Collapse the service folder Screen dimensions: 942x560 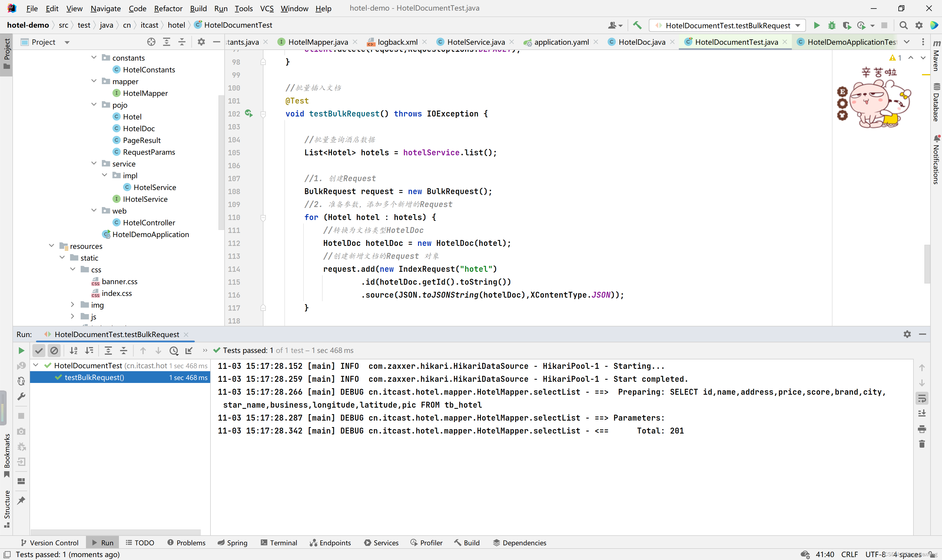94,164
